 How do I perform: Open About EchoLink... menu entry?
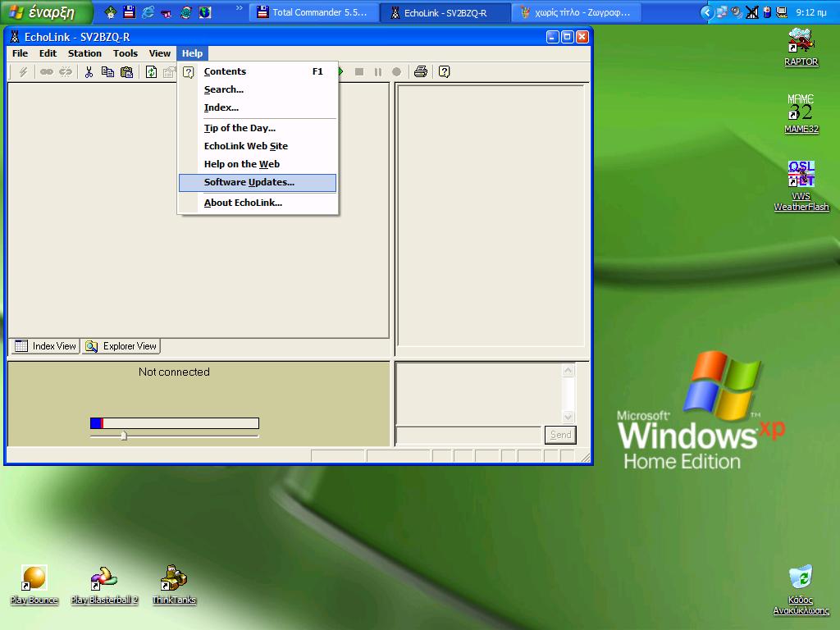pos(258,203)
